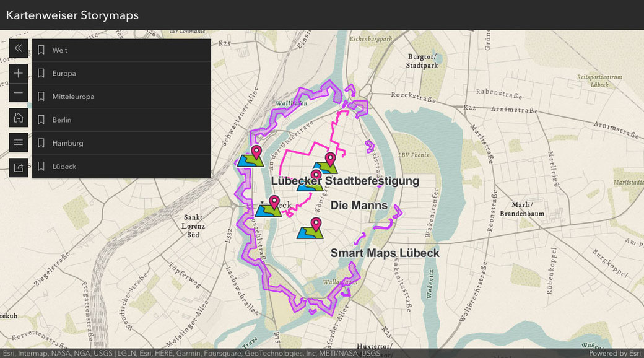Viewport: 644px width, 358px height.
Task: Click the Schwartauer Allee street label
Action: coord(240,116)
